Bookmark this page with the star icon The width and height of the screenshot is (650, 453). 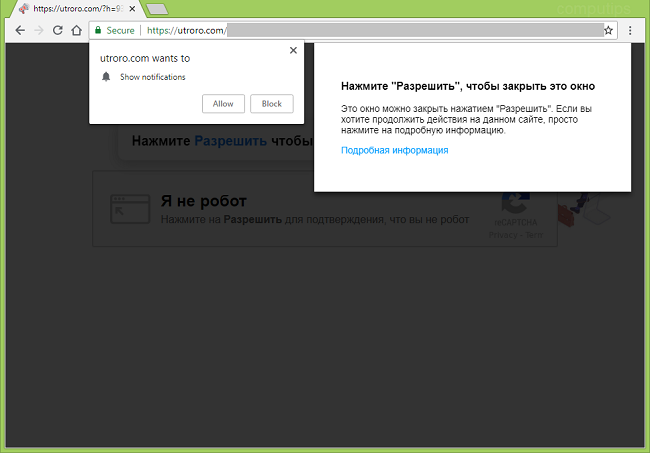(x=608, y=31)
